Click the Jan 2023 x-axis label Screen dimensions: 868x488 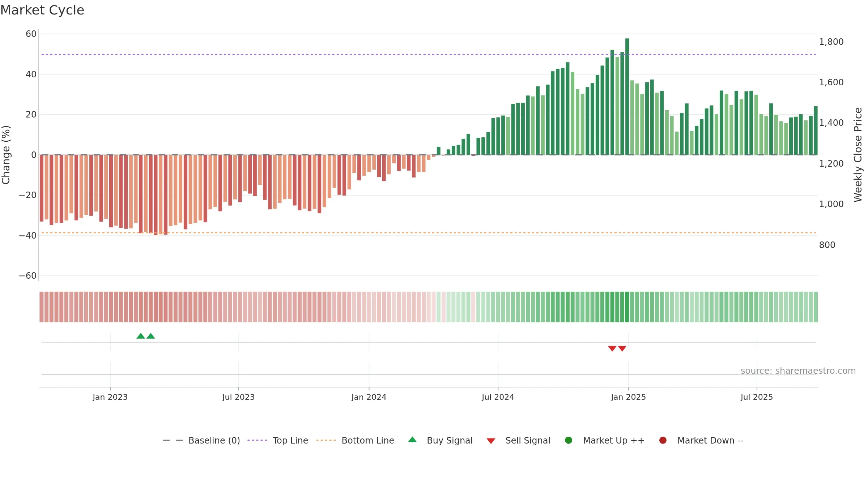pyautogui.click(x=110, y=397)
